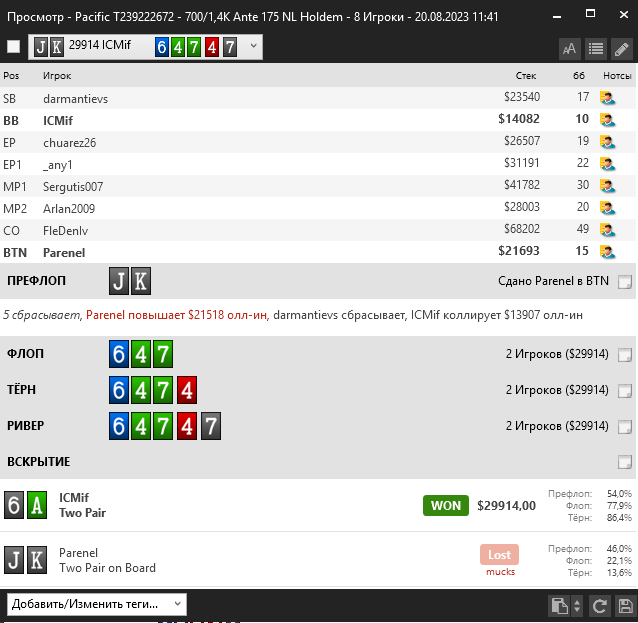Click the stack value $41782
The width and height of the screenshot is (638, 623).
522,185
